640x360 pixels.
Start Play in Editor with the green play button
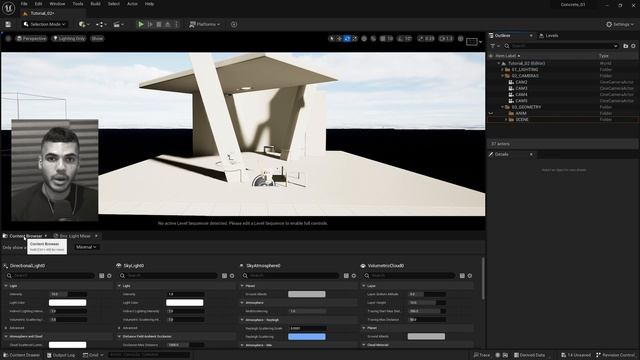tap(140, 24)
